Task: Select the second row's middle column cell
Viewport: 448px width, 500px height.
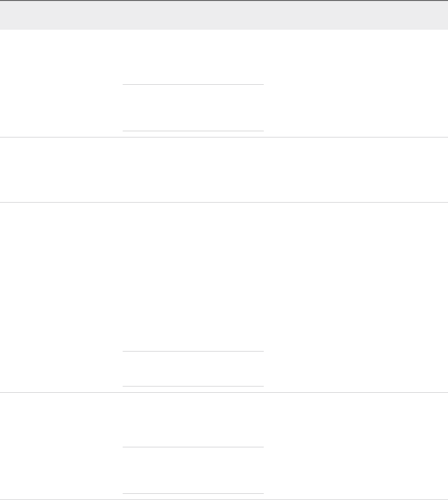Action: click(193, 169)
